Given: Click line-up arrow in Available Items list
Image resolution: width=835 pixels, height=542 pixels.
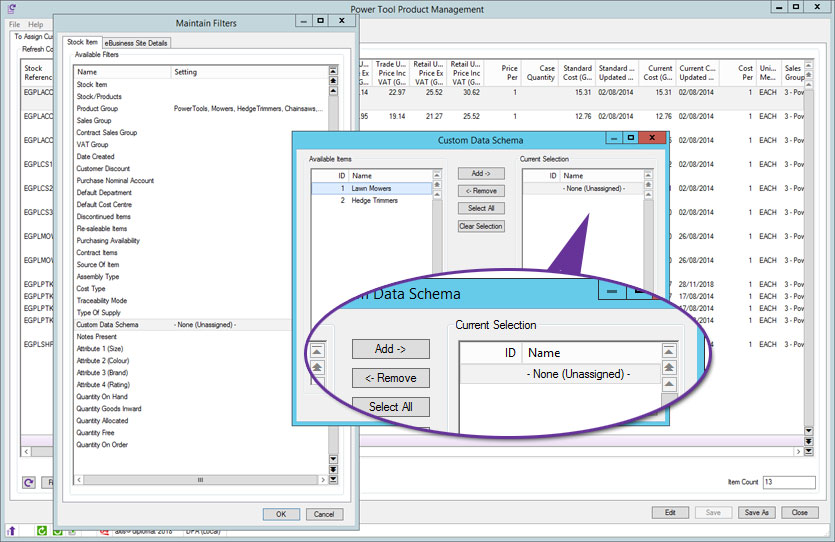Looking at the screenshot, I should click(437, 195).
